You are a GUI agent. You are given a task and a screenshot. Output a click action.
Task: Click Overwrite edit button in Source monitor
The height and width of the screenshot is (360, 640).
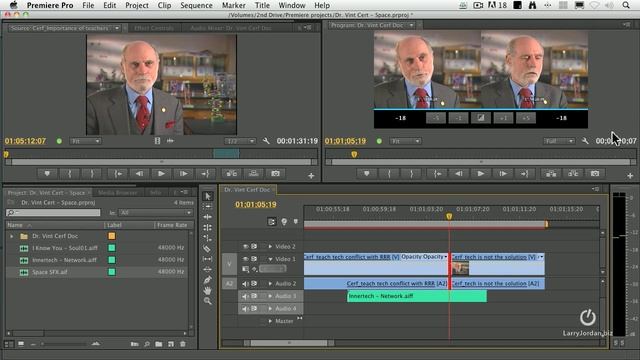(x=253, y=174)
